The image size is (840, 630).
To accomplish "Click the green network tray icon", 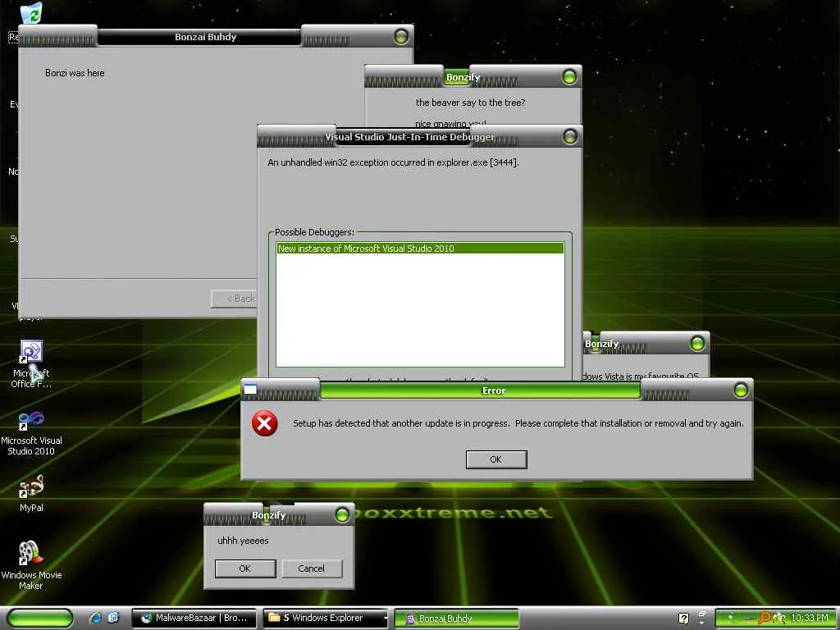I will [732, 619].
